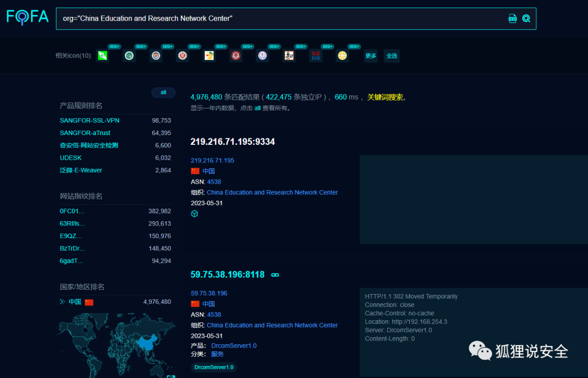Click the Server: DrcomServer1.0 header line
588x378 pixels.
click(x=398, y=330)
